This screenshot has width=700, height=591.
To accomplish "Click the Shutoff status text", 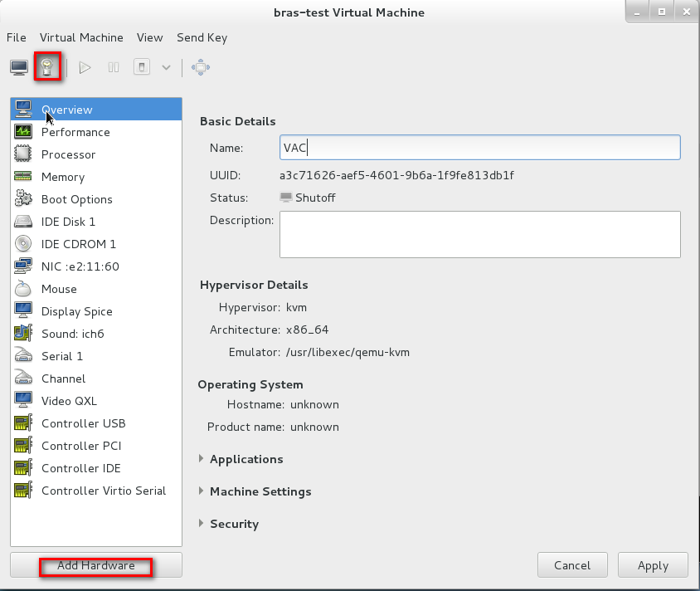I will pos(315,198).
